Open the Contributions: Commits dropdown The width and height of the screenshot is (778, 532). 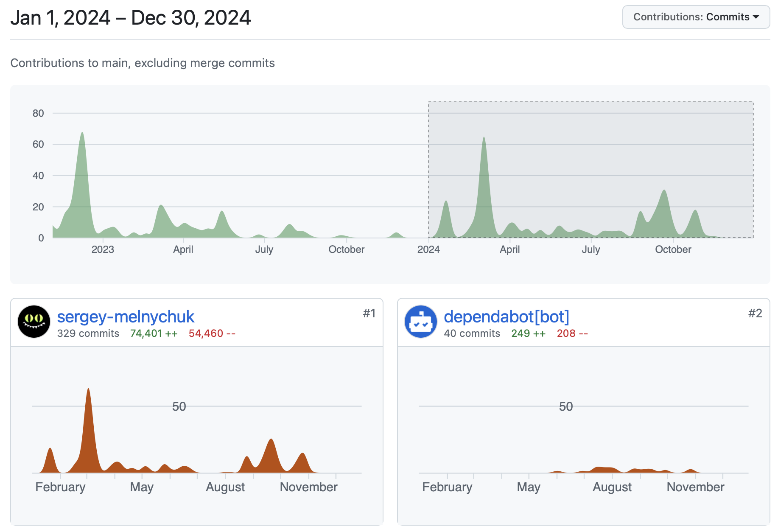click(x=696, y=17)
